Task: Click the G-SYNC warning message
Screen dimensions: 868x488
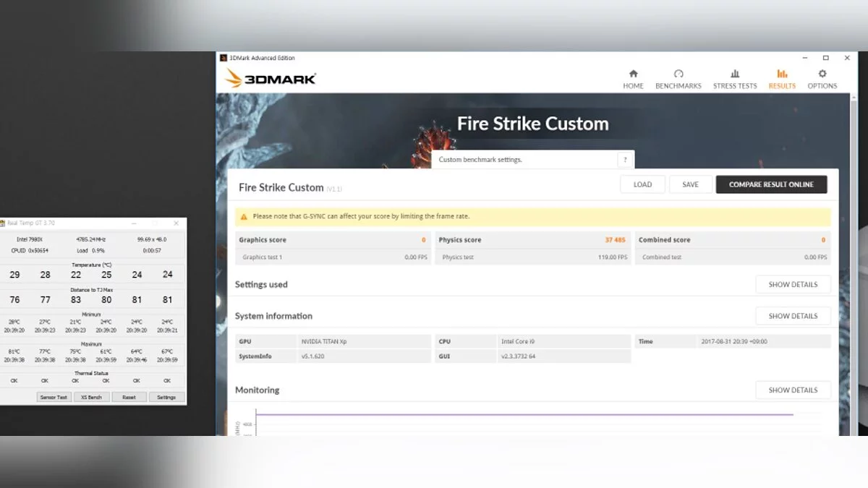Action: click(x=361, y=216)
